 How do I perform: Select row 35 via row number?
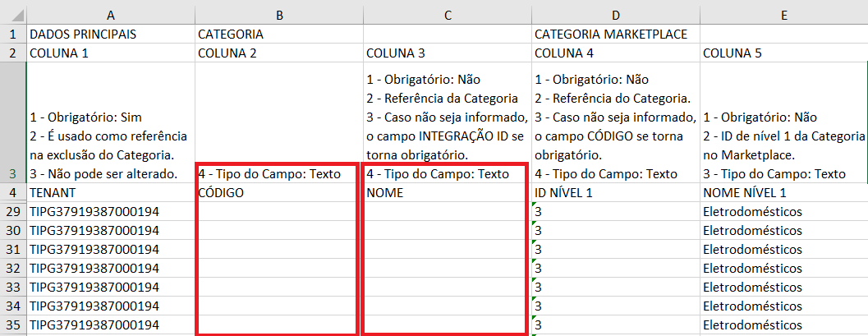coord(13,324)
